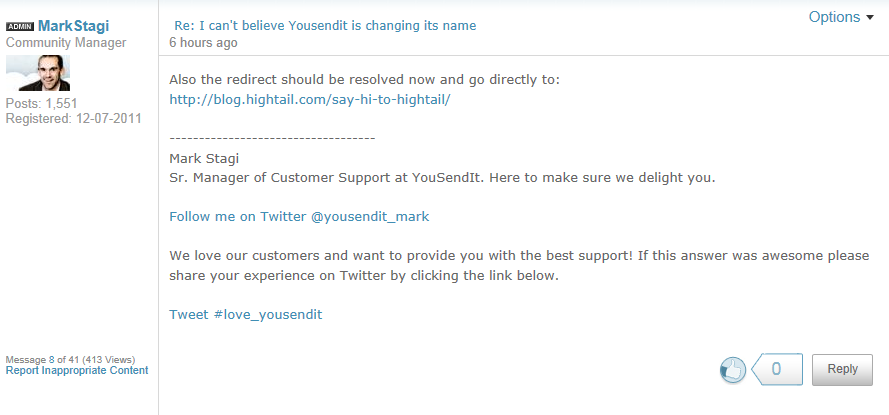Click the Community Manager rank label

[66, 43]
